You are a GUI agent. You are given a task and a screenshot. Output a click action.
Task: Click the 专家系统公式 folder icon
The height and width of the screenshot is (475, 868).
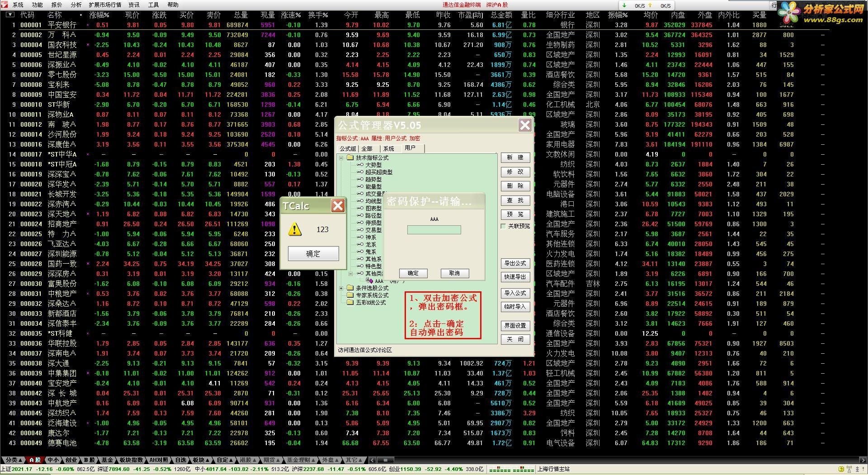click(350, 295)
